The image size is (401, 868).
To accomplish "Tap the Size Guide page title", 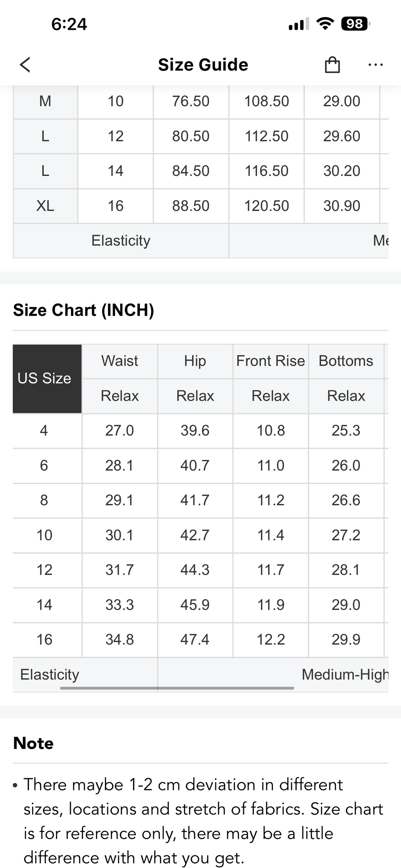I will pos(203,65).
